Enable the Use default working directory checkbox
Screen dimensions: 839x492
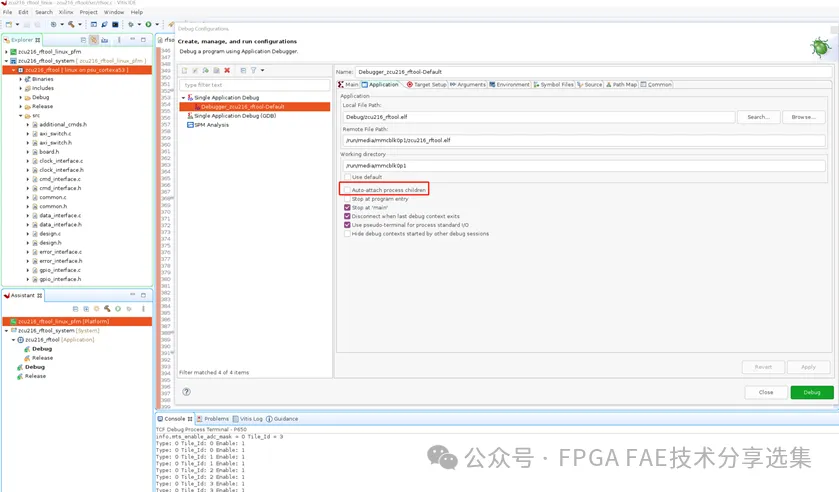click(347, 177)
